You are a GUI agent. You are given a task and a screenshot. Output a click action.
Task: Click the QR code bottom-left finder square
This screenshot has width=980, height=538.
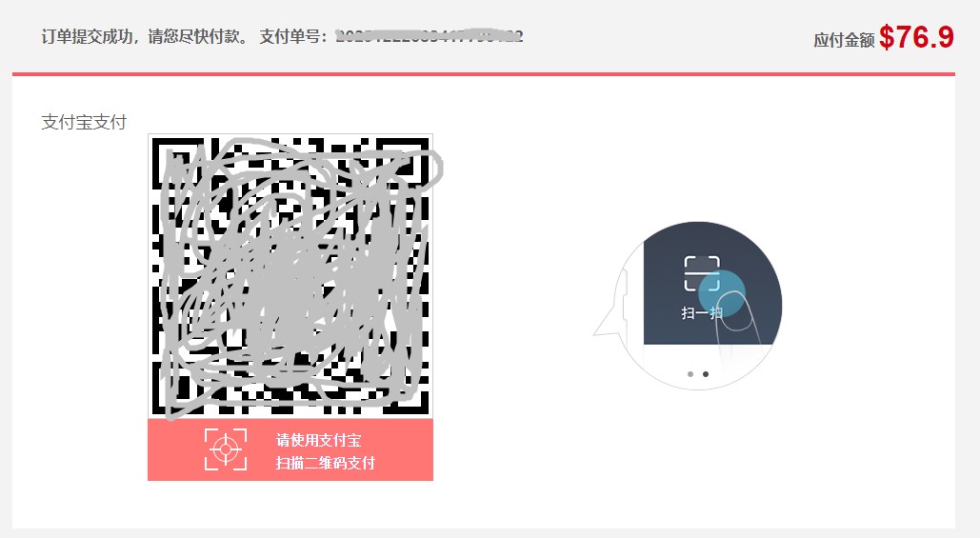point(178,389)
